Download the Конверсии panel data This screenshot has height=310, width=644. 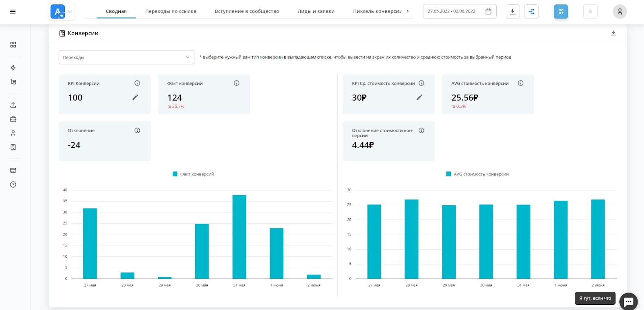click(613, 33)
